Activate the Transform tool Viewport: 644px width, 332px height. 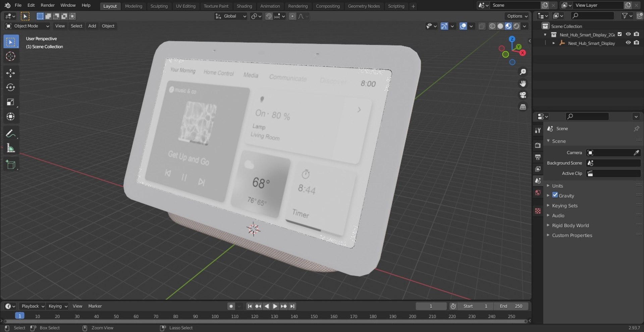coord(11,117)
